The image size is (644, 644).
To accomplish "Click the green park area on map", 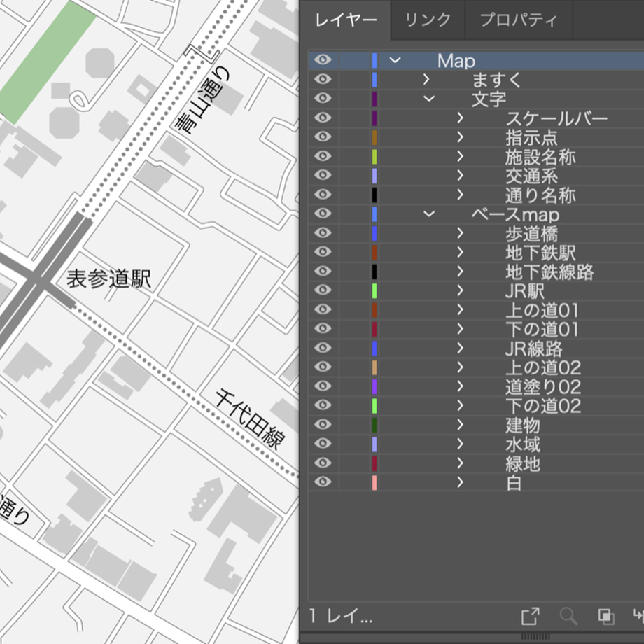I will pos(47,60).
